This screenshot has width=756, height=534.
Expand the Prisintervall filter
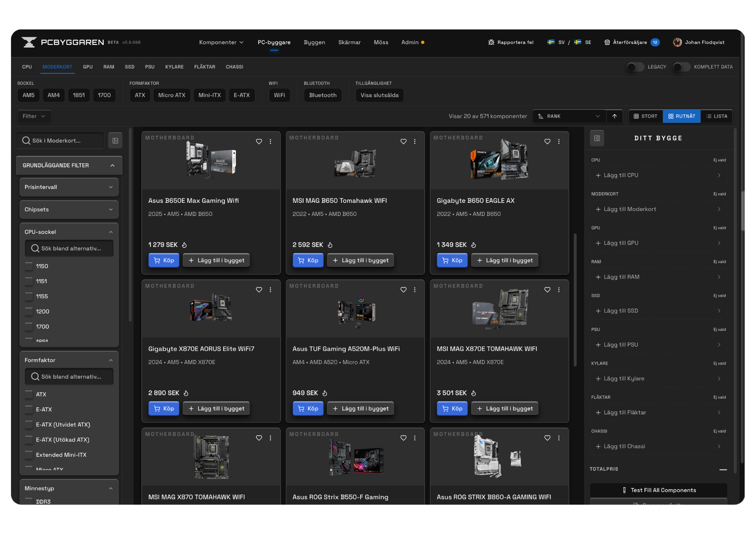69,187
